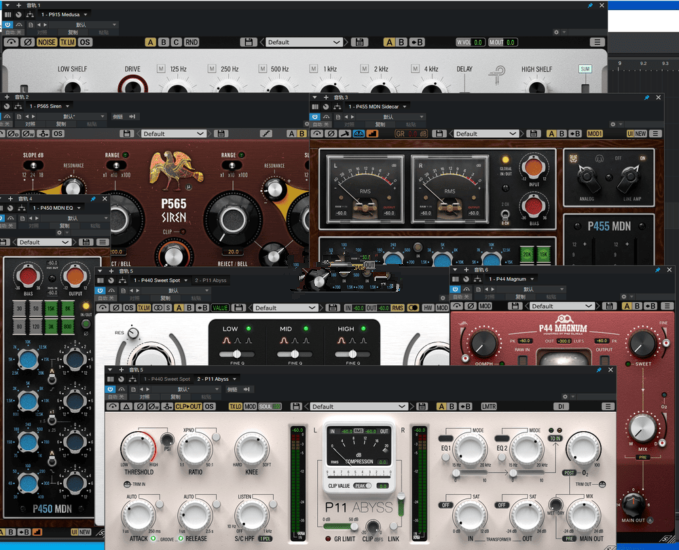
Task: Open plugin selector '1 - P915 Medusa' dropdown
Action: [x=64, y=14]
